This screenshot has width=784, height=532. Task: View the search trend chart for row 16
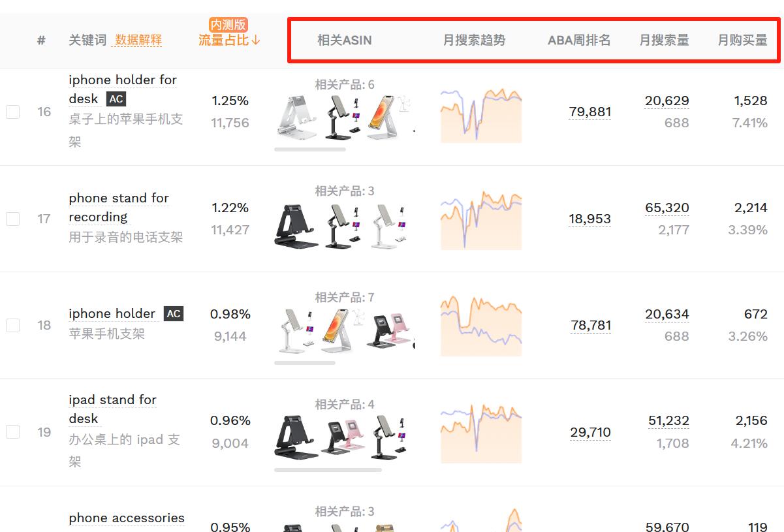481,116
